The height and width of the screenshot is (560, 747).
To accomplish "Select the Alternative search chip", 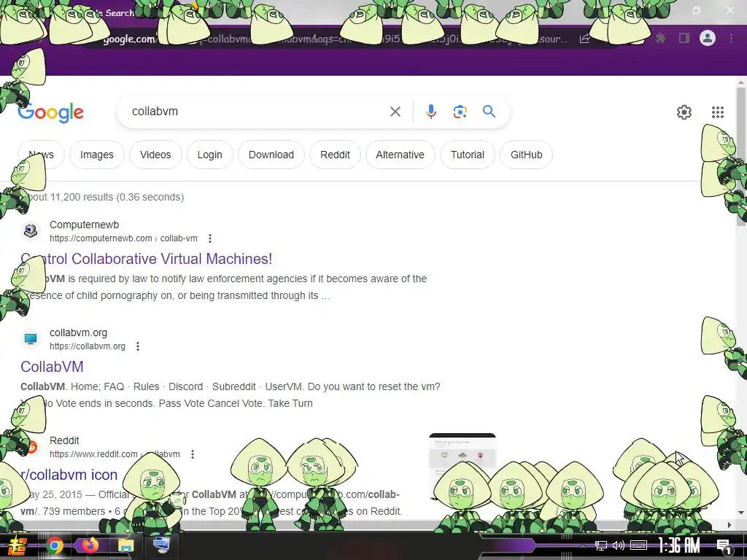I will coord(400,155).
